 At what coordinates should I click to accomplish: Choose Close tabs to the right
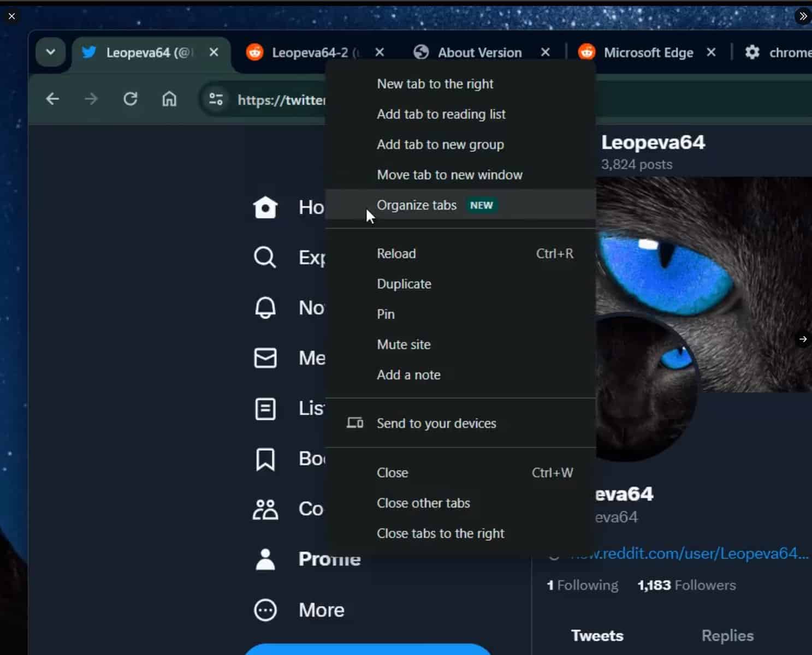point(460,533)
